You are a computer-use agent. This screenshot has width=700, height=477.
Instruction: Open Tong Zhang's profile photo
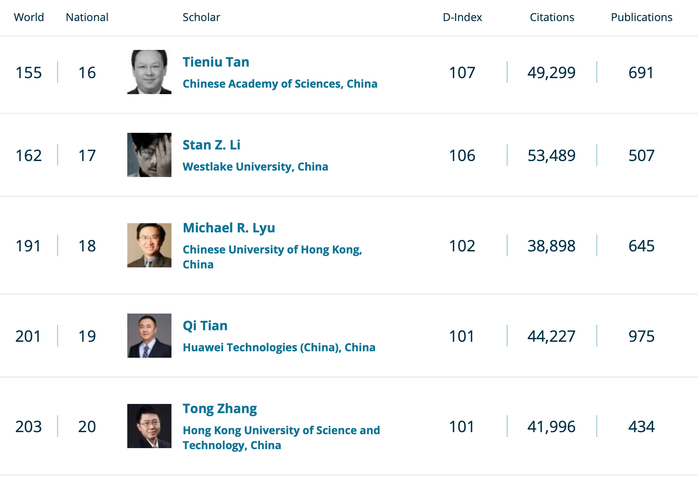click(149, 426)
